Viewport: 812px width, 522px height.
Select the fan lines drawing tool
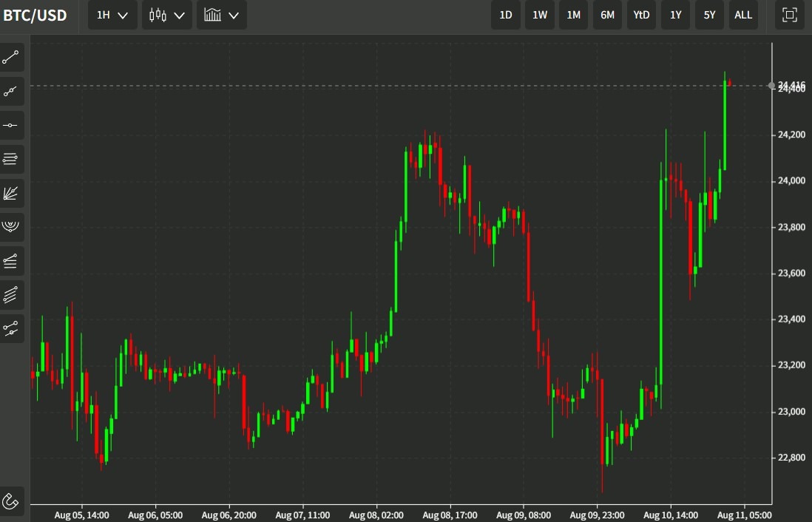click(x=12, y=193)
